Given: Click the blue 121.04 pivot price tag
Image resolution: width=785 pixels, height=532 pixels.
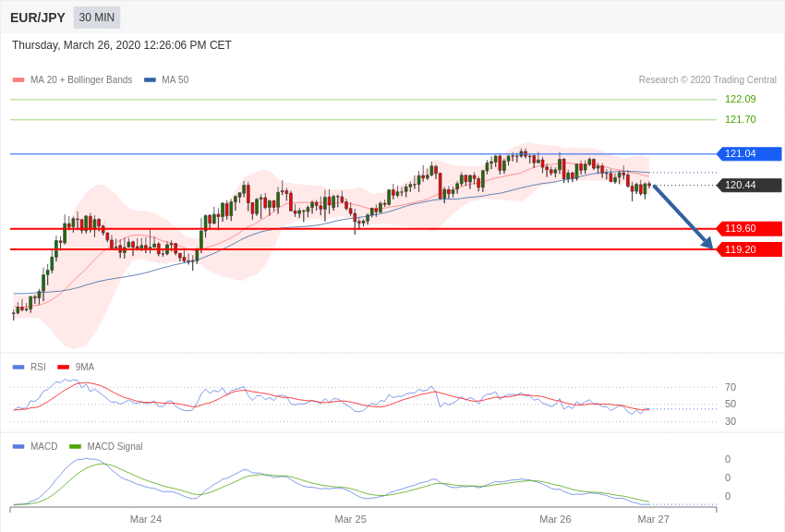Looking at the screenshot, I should 750,153.
